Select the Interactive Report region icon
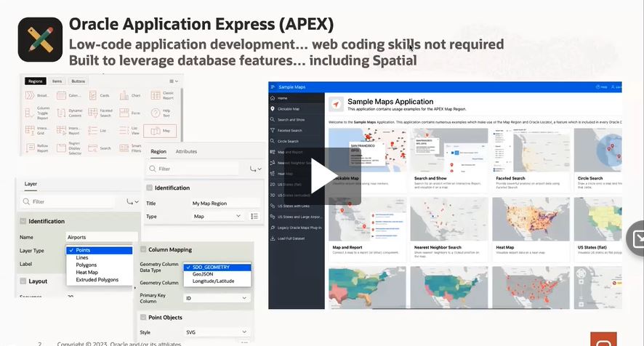The height and width of the screenshot is (346, 644). [68, 131]
